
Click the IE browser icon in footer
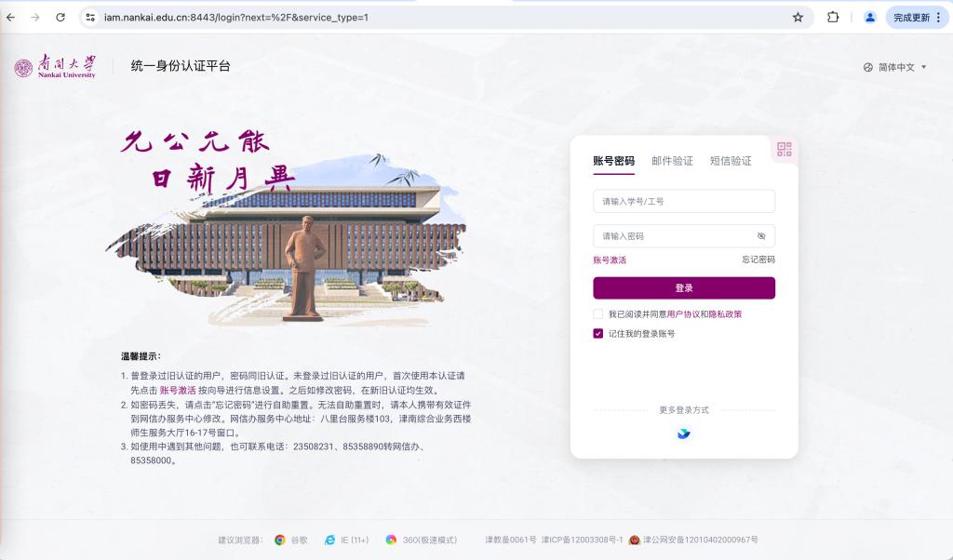[329, 540]
